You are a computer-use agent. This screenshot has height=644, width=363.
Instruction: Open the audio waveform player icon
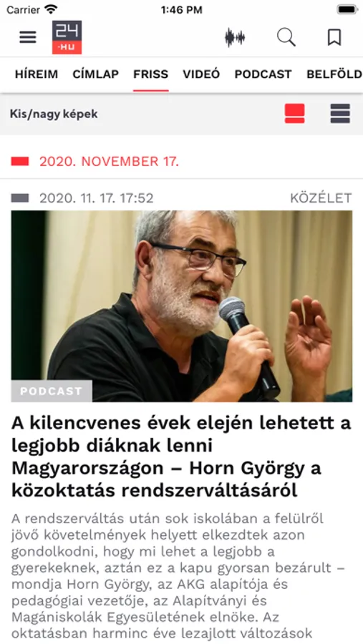click(235, 38)
